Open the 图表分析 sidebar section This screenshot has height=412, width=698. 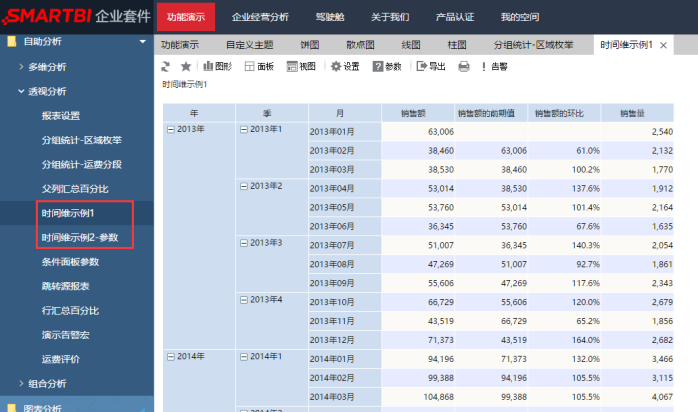[43, 408]
